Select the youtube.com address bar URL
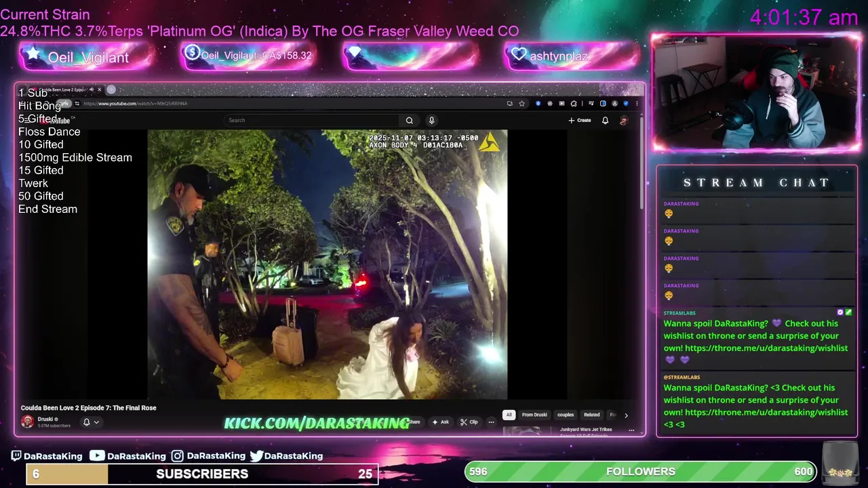 135,104
